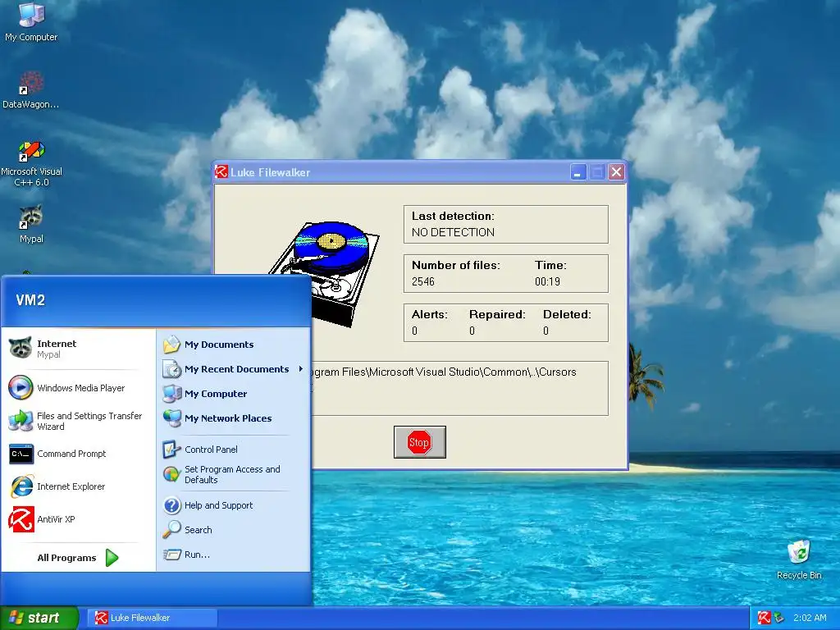
Task: Click the Set Program Access icon
Action: 172,474
